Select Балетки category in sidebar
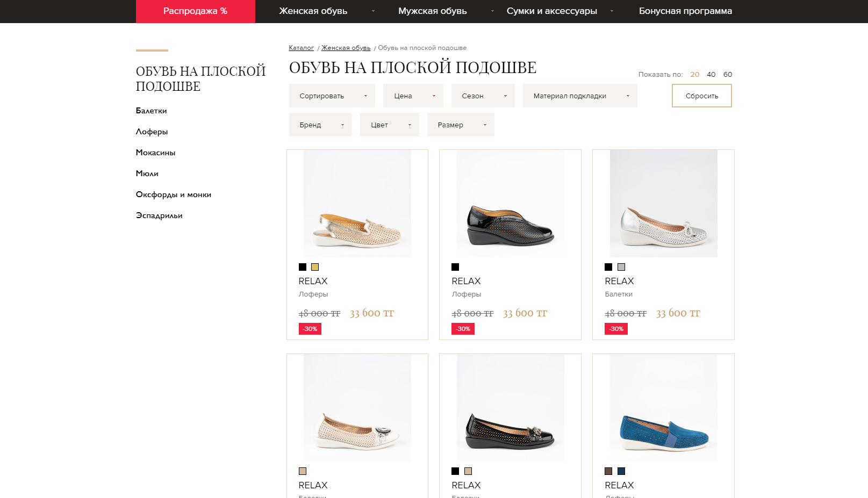 point(152,111)
